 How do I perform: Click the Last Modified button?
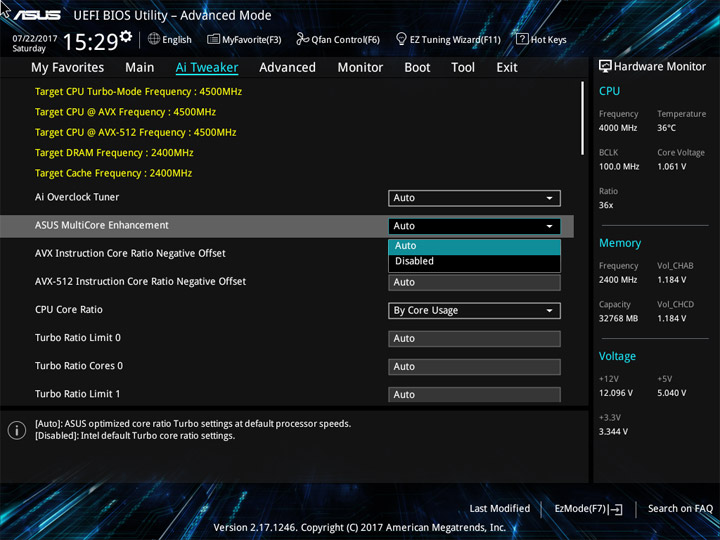[500, 508]
